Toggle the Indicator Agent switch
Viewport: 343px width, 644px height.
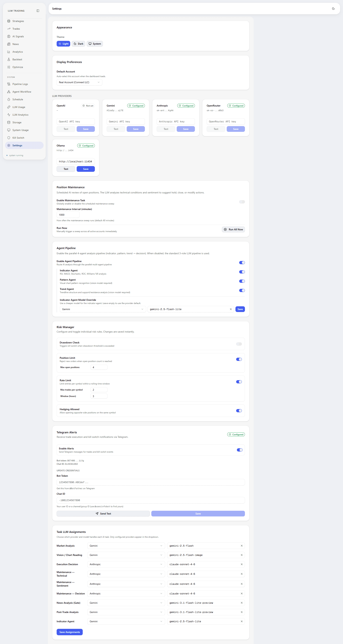tap(242, 272)
